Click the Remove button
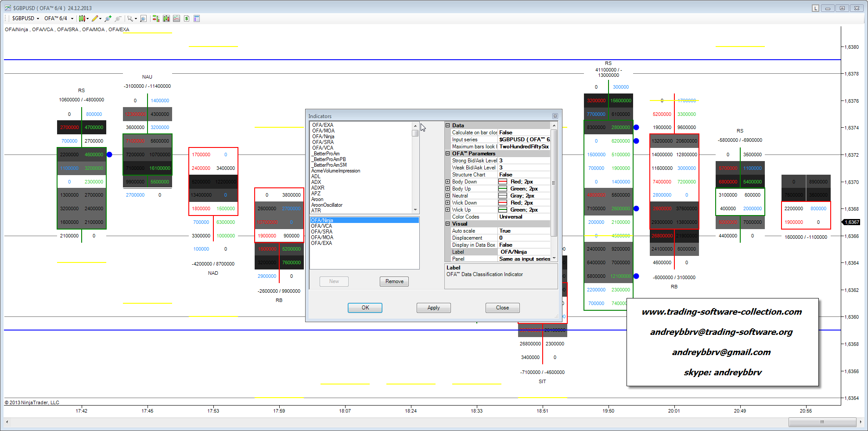 [x=394, y=281]
